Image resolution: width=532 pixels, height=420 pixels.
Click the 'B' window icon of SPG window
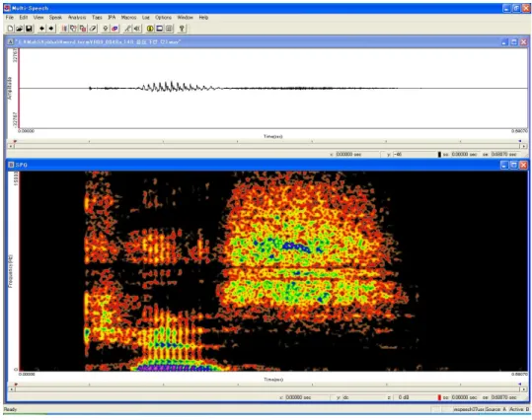point(11,165)
